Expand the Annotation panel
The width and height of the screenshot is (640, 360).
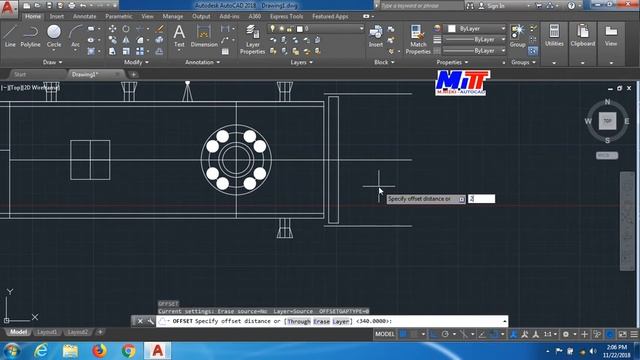pyautogui.click(x=202, y=62)
